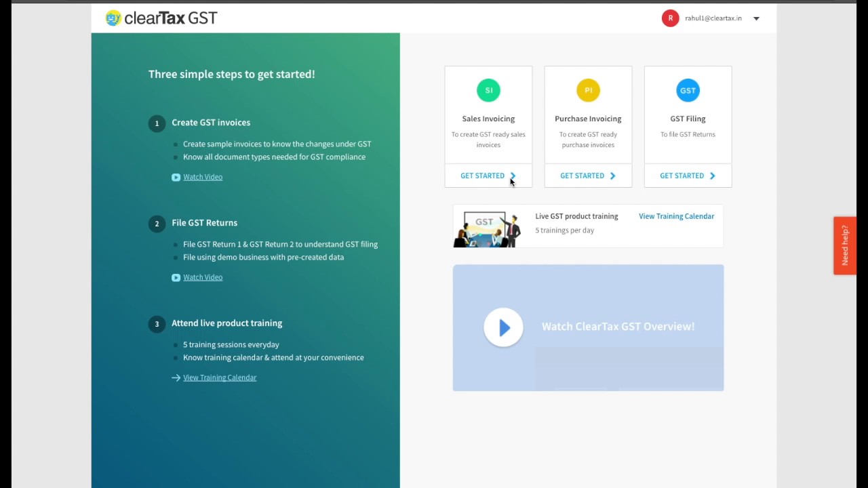Click 'File using demo business with pre-created data'
Image resolution: width=868 pixels, height=488 pixels.
click(x=263, y=258)
